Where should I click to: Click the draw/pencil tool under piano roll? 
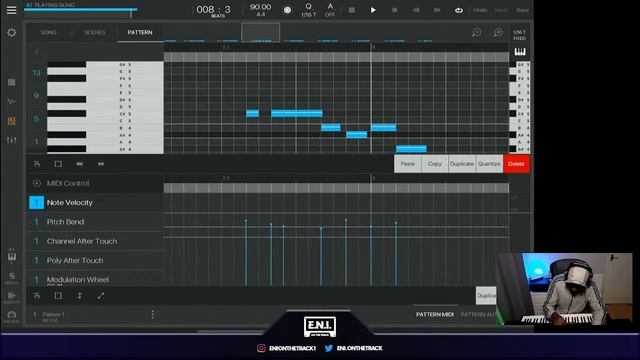37,164
